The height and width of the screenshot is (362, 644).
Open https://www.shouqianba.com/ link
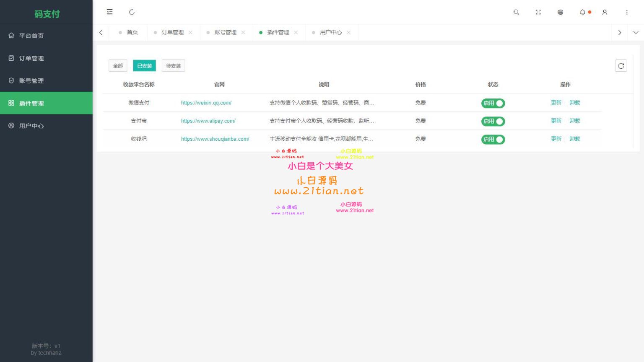point(215,139)
